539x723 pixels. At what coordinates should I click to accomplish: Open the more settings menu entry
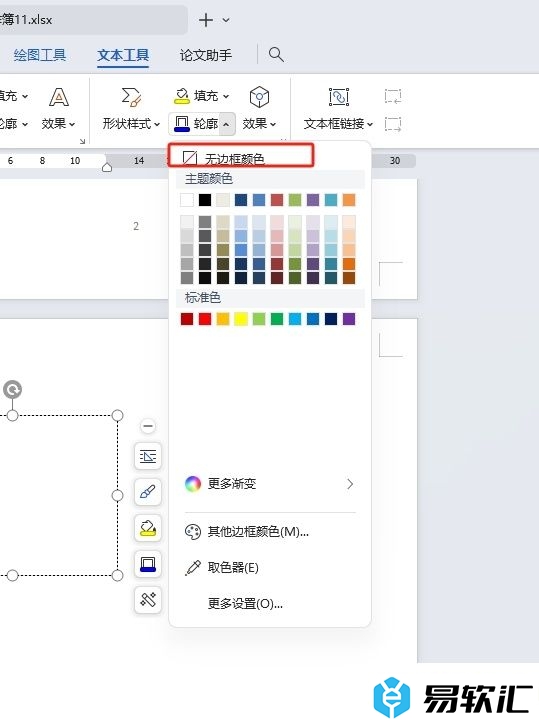[270, 604]
